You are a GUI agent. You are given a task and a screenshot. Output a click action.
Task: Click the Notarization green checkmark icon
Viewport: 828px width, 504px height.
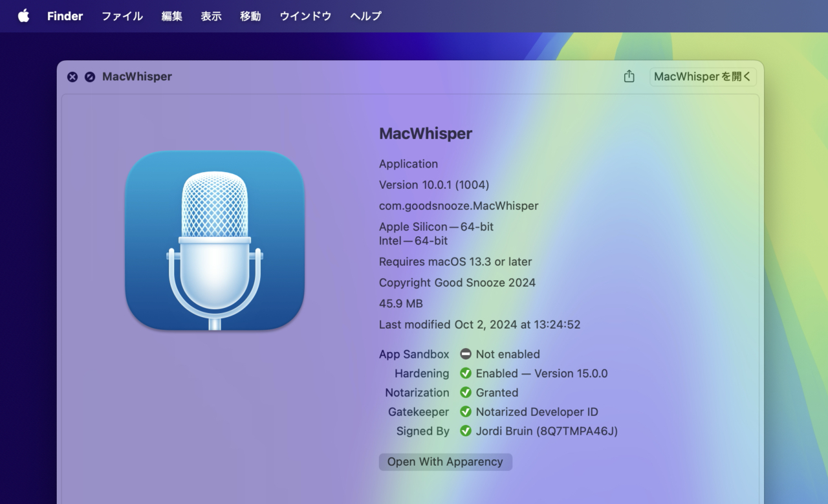pyautogui.click(x=466, y=393)
